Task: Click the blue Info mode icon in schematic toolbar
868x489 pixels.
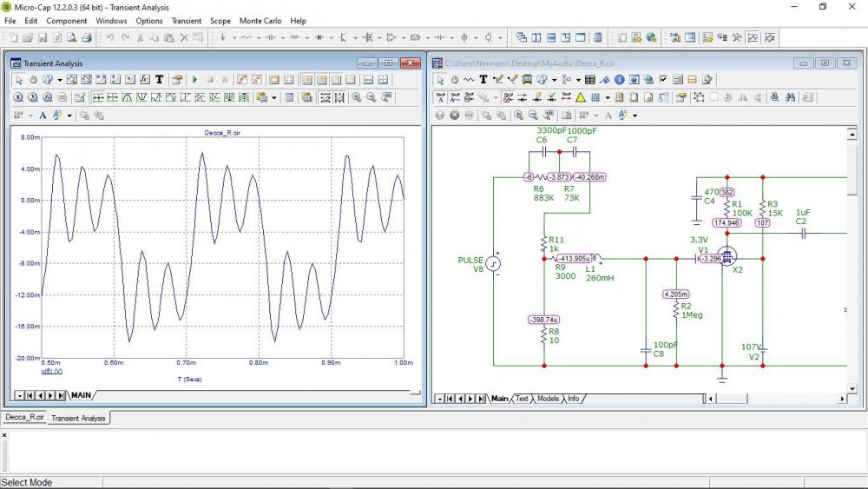Action: click(620, 79)
